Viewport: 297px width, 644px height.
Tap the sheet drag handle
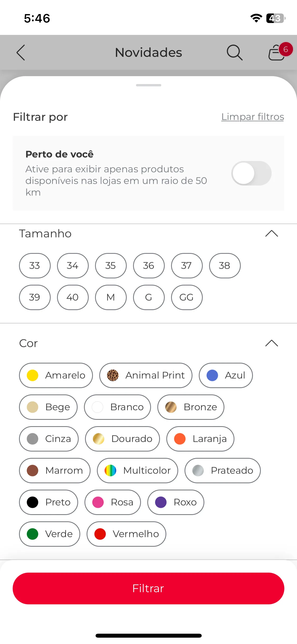[x=149, y=85]
